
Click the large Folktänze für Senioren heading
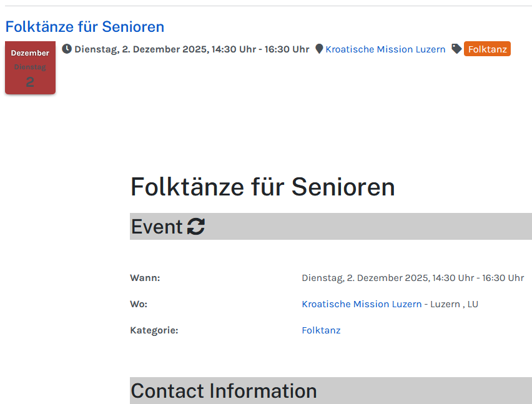pyautogui.click(x=262, y=187)
